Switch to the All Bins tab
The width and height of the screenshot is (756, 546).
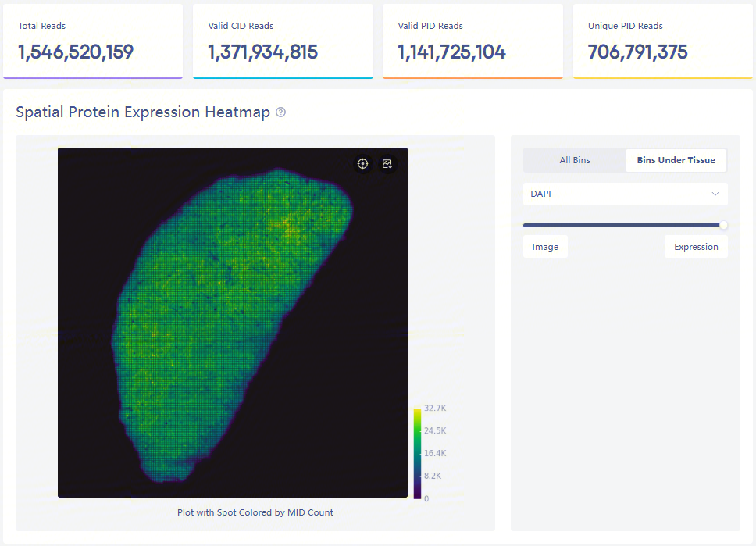pos(575,160)
